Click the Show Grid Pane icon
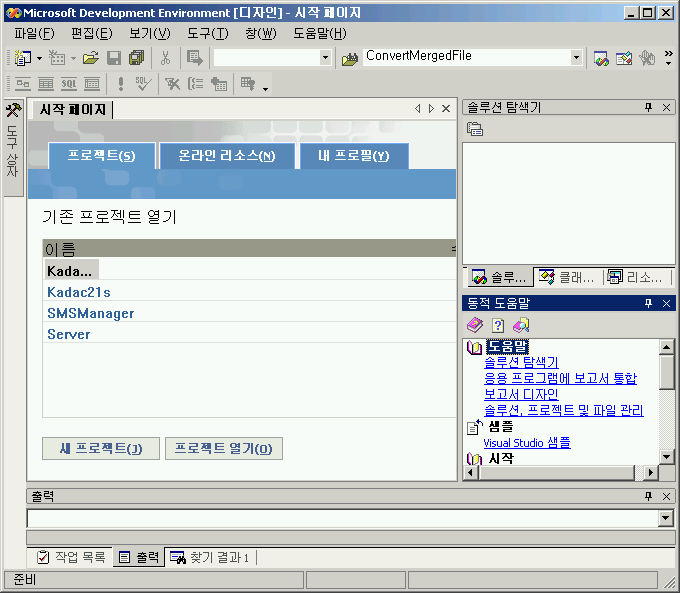 (46, 83)
